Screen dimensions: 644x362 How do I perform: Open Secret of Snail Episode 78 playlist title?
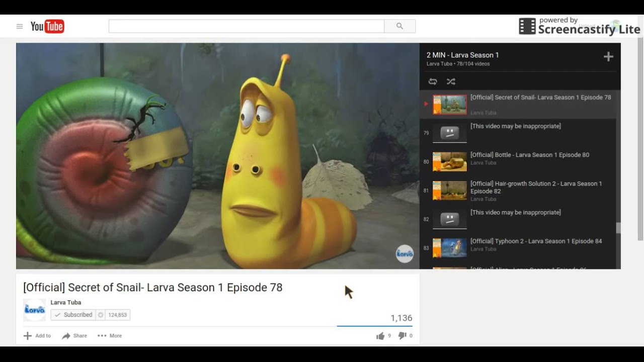pyautogui.click(x=540, y=98)
